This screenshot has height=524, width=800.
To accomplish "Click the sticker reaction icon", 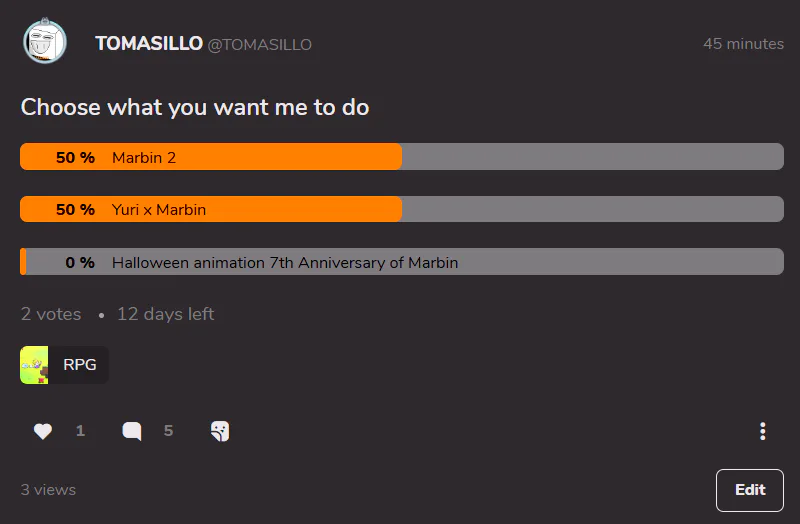I will 220,431.
